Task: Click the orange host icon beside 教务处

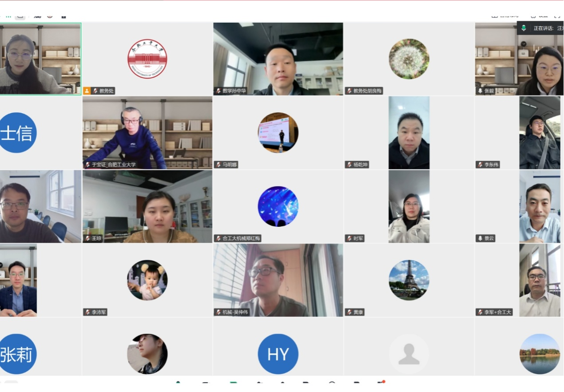Action: point(87,91)
